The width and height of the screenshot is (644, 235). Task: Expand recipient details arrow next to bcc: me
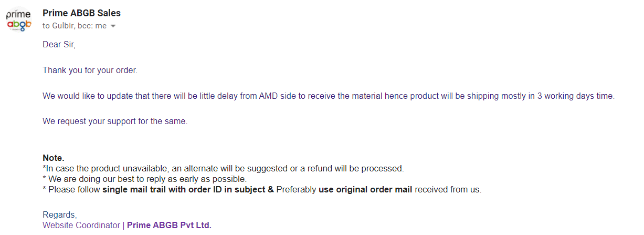point(113,26)
